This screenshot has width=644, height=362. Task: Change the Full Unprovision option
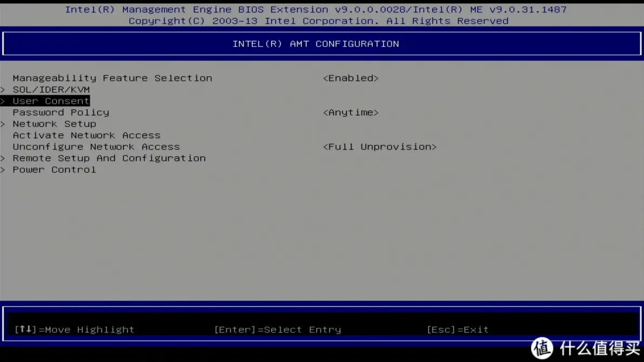coord(380,146)
